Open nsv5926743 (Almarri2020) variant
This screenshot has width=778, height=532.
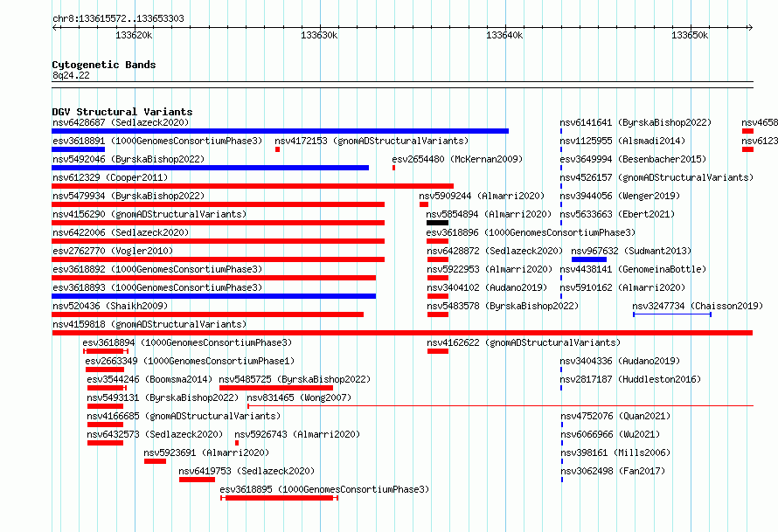[x=297, y=434]
